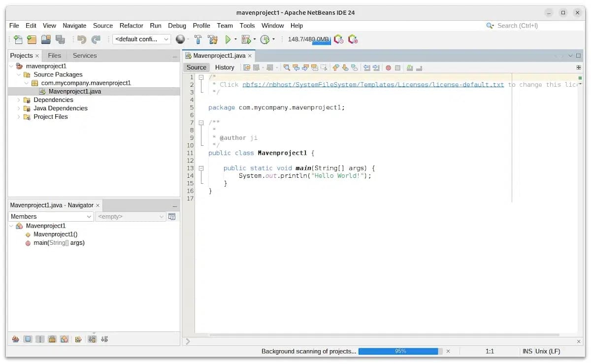Click the Profile Project clock icon
The image size is (591, 364).
tap(265, 39)
